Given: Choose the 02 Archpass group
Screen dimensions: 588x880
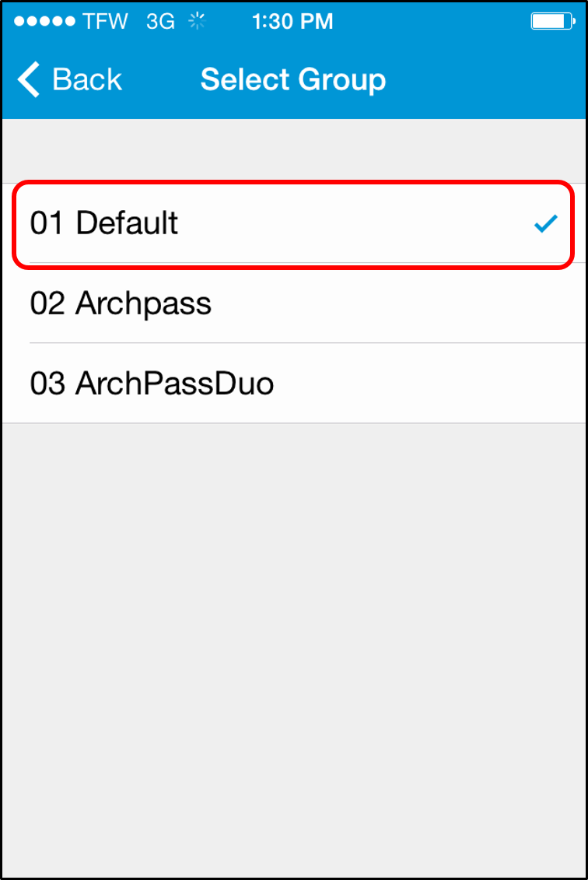Looking at the screenshot, I should click(x=294, y=303).
